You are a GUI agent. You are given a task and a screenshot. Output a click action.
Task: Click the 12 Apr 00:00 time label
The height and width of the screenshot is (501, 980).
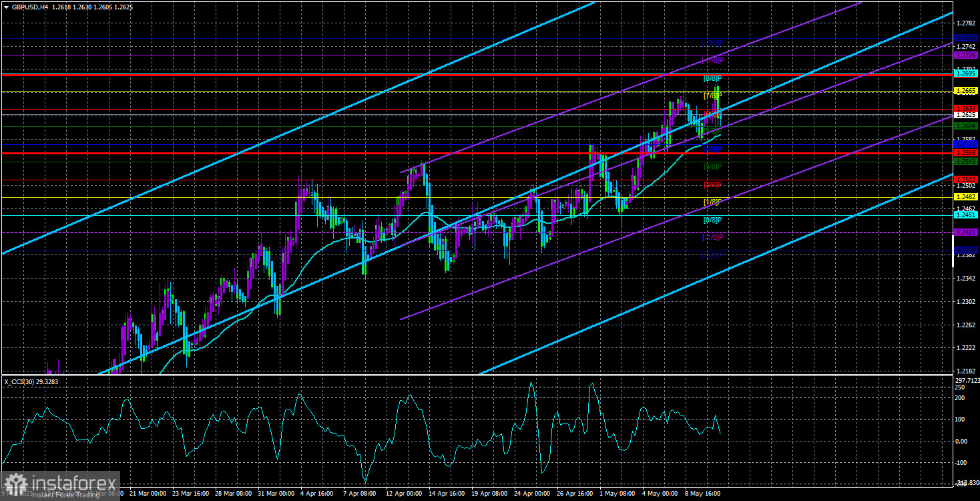[404, 494]
